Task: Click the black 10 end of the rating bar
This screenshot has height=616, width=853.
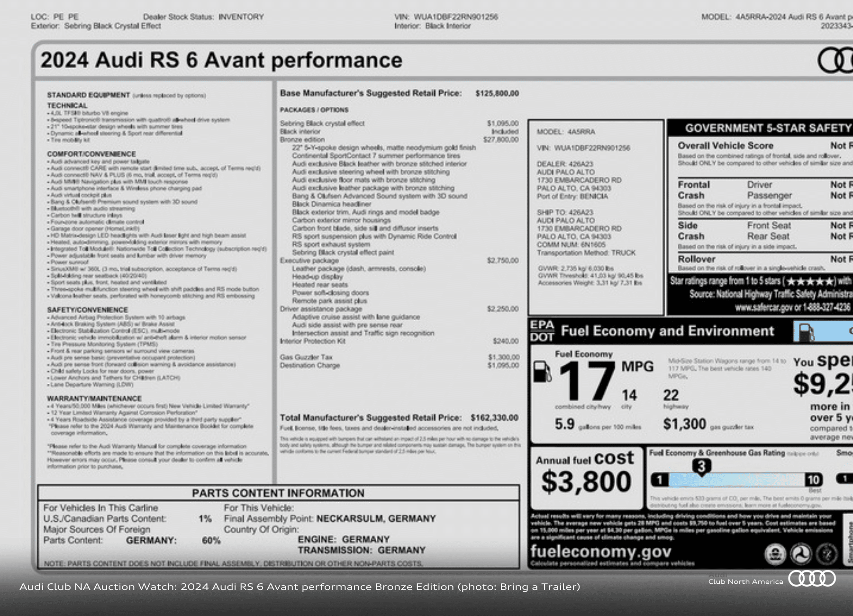Action: click(813, 480)
